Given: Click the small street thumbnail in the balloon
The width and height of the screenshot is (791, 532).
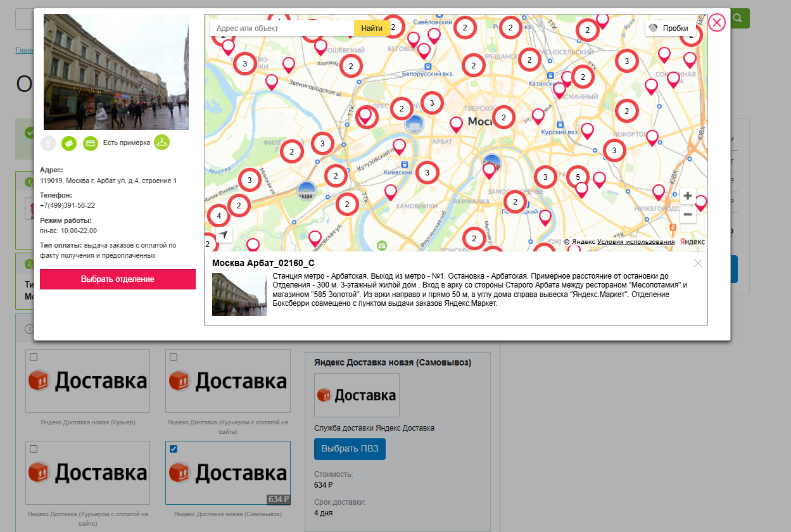Looking at the screenshot, I should 239,294.
